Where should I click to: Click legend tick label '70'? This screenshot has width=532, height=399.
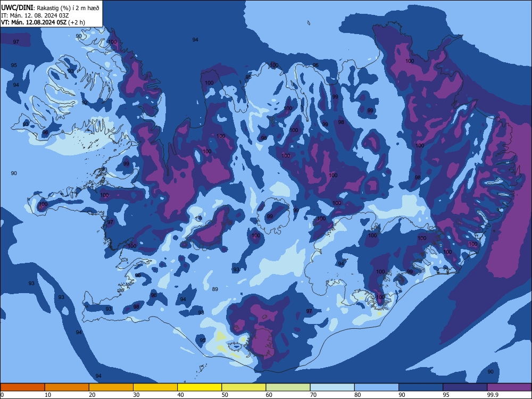pyautogui.click(x=313, y=395)
